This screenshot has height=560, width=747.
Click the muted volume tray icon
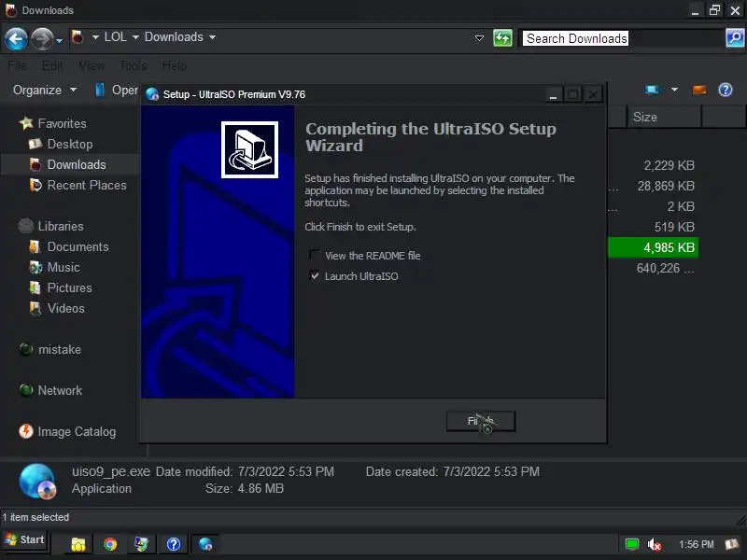[655, 544]
